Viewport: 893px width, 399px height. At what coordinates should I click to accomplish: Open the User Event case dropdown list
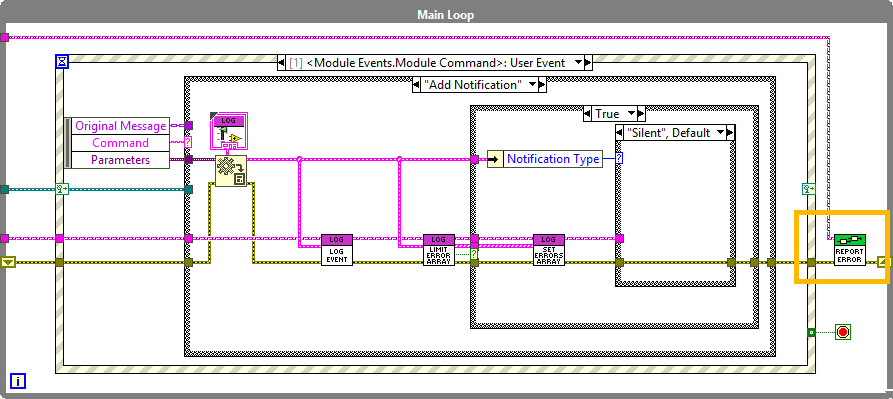click(579, 63)
